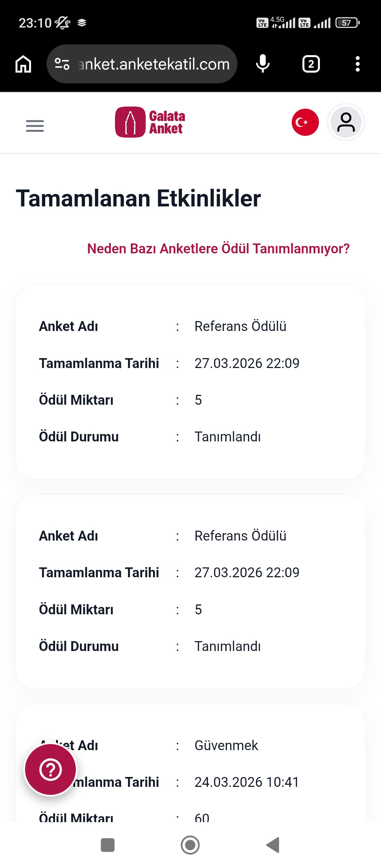The height and width of the screenshot is (868, 381).
Task: Open the hamburger navigation menu
Action: point(35,126)
